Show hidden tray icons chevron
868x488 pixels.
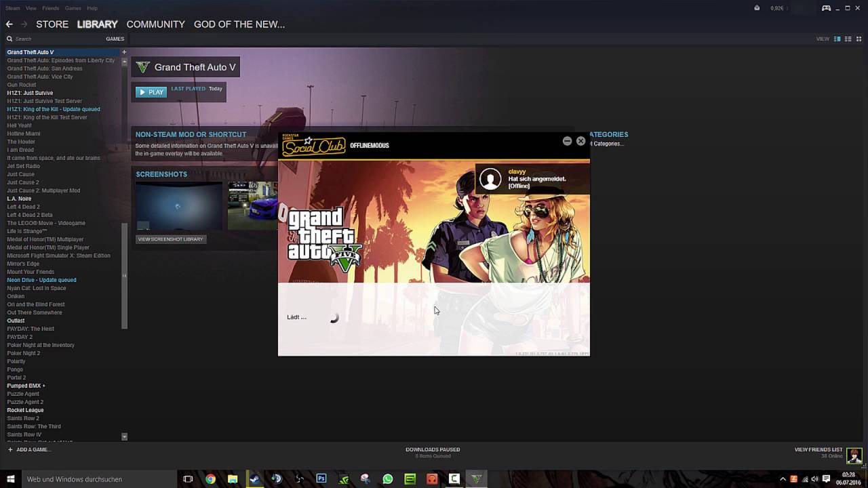click(783, 479)
